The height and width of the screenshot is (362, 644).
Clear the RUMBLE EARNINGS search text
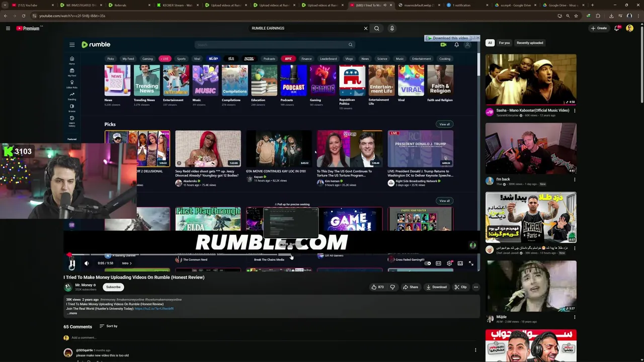tap(366, 28)
